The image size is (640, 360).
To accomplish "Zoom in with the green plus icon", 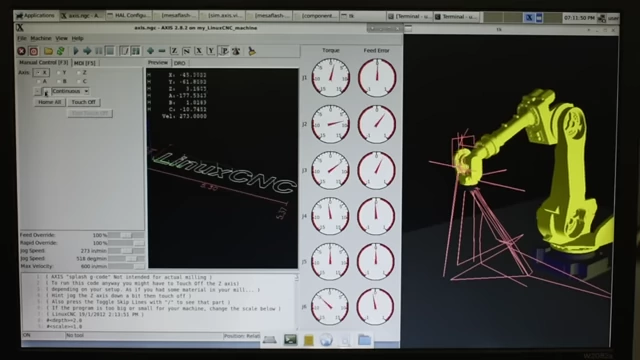I will pos(150,51).
